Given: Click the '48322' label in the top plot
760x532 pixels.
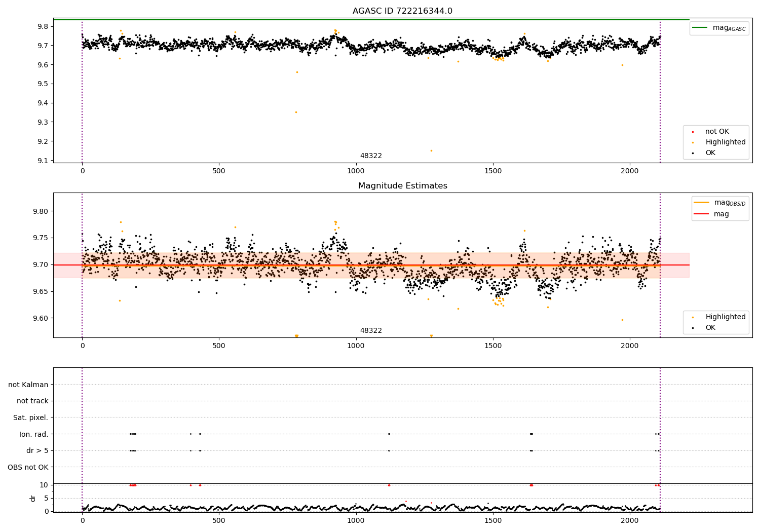Looking at the screenshot, I should pos(371,156).
